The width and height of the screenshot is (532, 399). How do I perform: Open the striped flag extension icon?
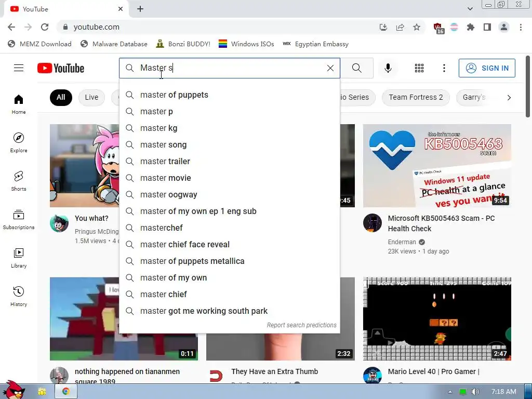coord(454,27)
